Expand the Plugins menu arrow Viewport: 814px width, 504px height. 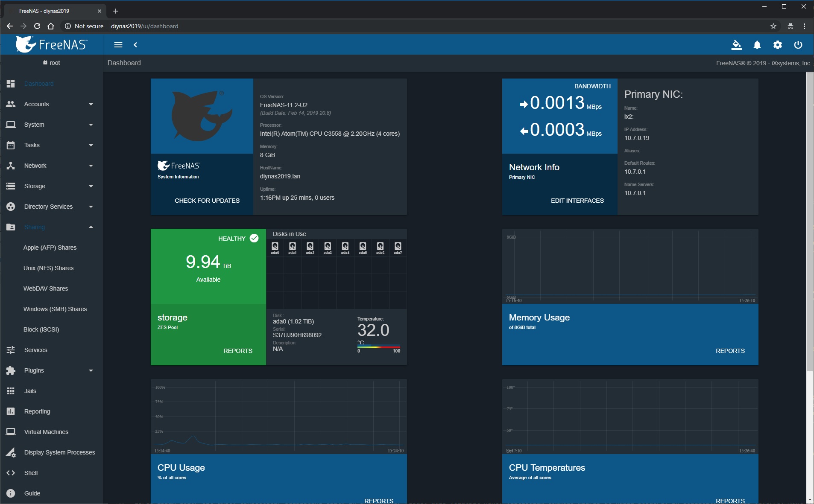click(91, 370)
